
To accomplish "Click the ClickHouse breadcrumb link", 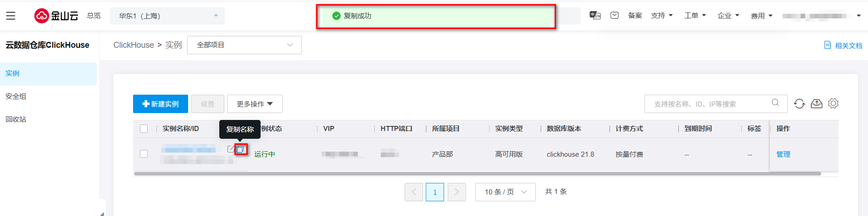I will tap(134, 45).
